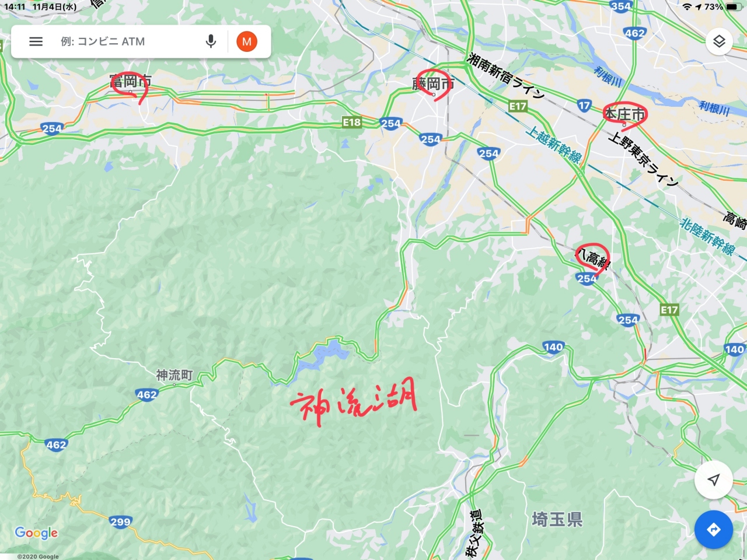Select the 本庄市 city label
The image size is (747, 560).
click(624, 113)
